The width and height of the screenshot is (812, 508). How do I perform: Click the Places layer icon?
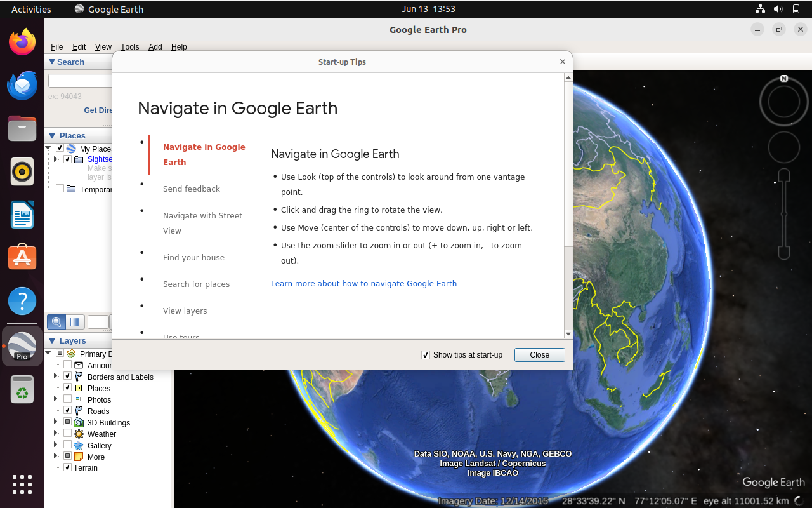pos(79,388)
